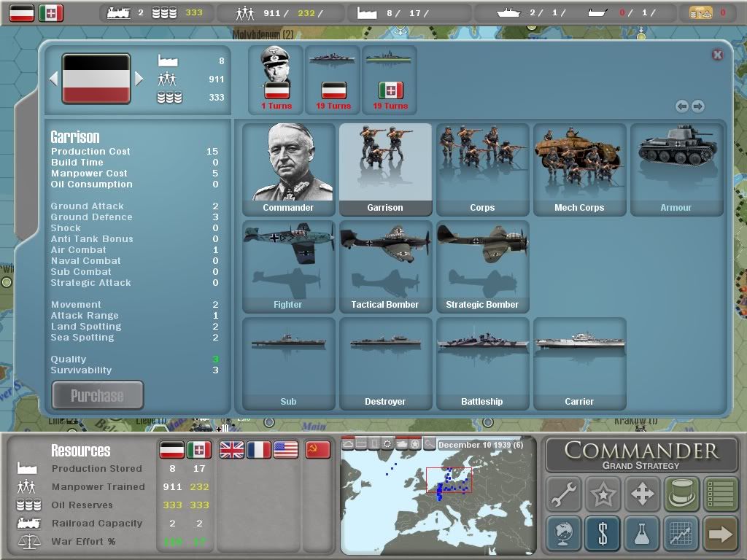Select the four-arrow move button
The height and width of the screenshot is (560, 747).
pyautogui.click(x=642, y=494)
